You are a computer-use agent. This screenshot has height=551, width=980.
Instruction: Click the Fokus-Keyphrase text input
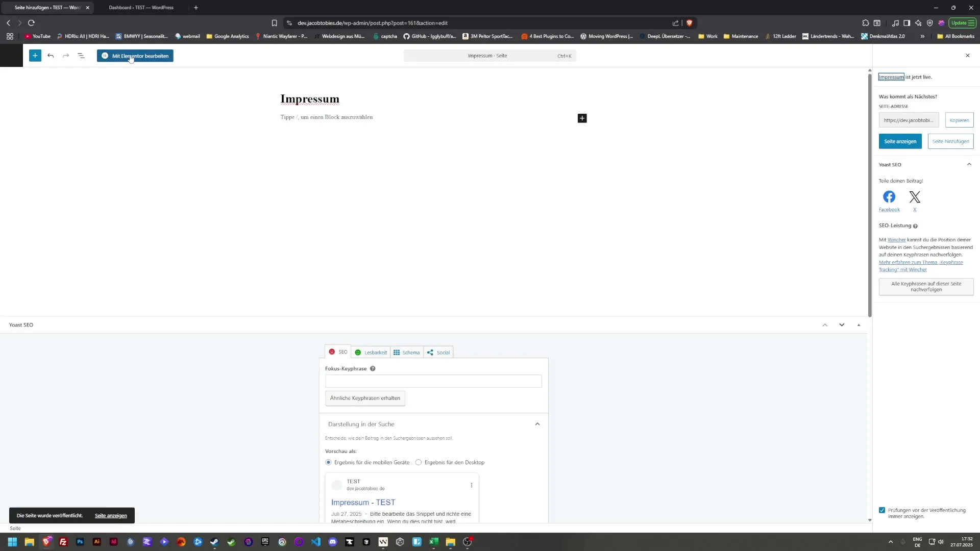click(433, 381)
